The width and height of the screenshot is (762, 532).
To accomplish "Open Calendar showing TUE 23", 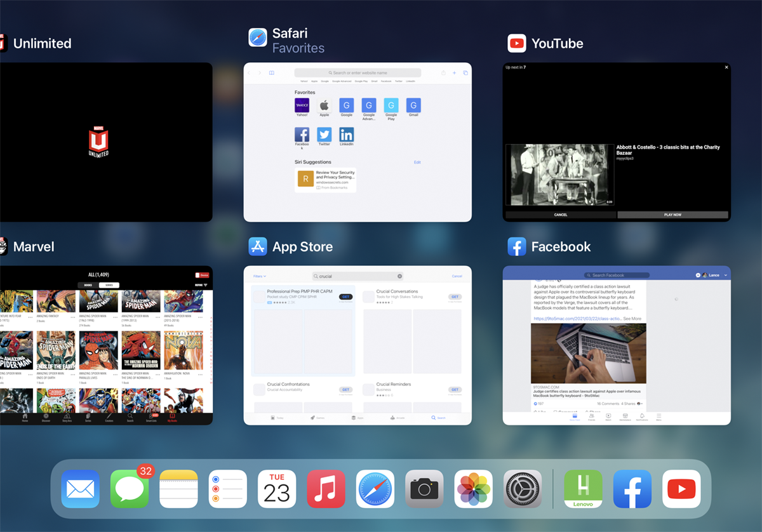I will click(x=277, y=489).
